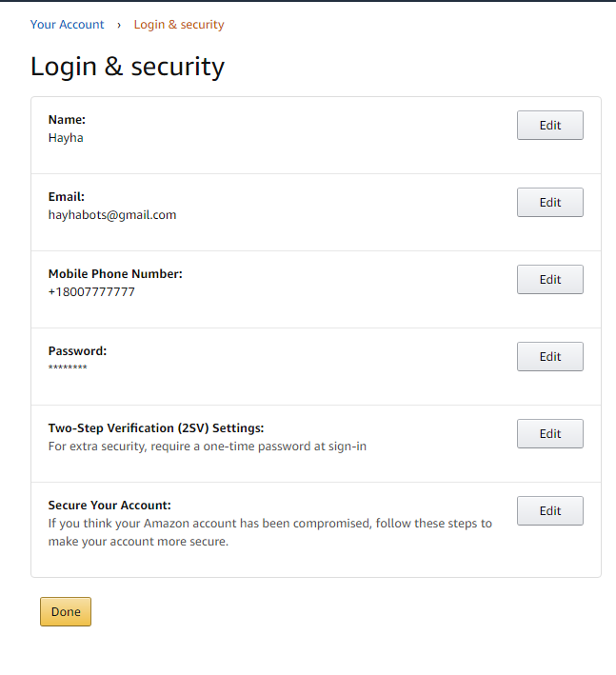The image size is (616, 675).
Task: Open the Your Account breadcrumb link
Action: 67,25
